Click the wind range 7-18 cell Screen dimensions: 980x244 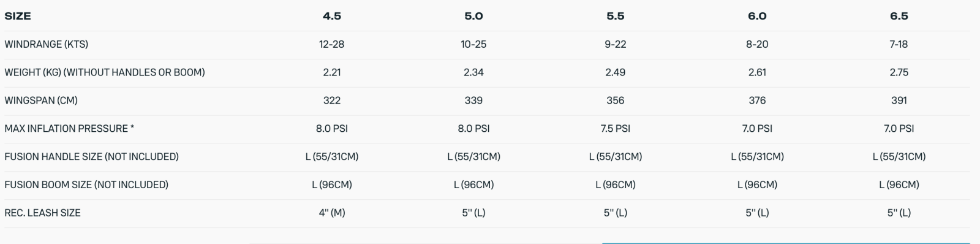click(x=899, y=44)
